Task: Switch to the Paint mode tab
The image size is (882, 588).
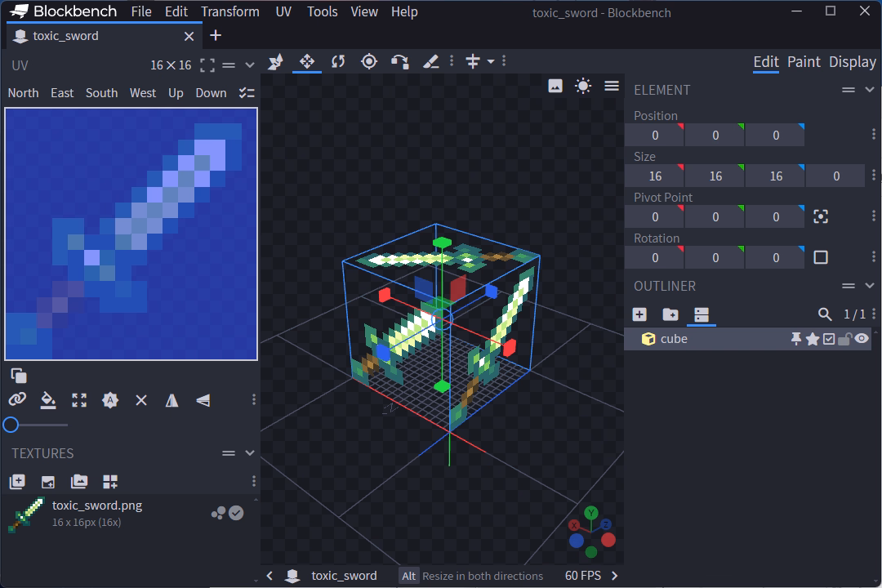Action: [x=804, y=62]
